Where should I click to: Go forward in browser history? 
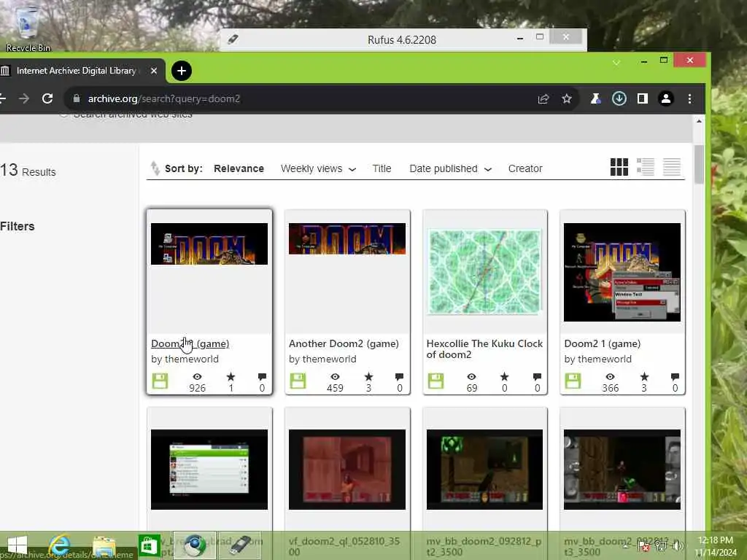pyautogui.click(x=24, y=98)
